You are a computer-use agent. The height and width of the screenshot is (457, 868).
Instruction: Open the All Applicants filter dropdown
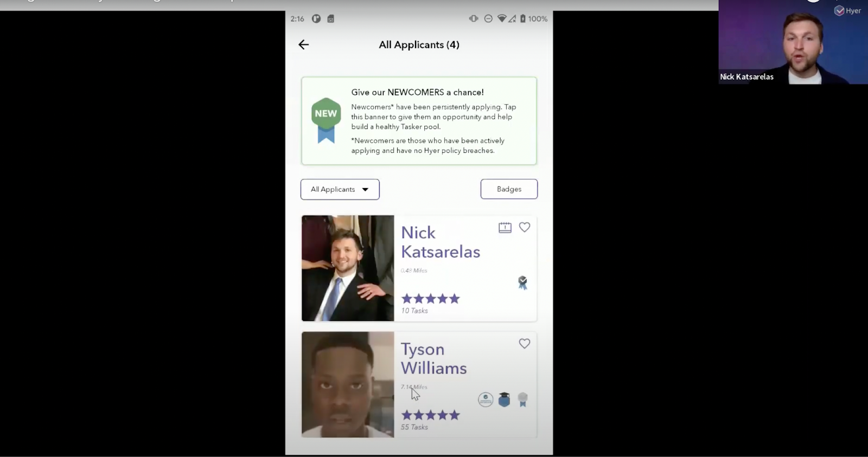pos(340,189)
